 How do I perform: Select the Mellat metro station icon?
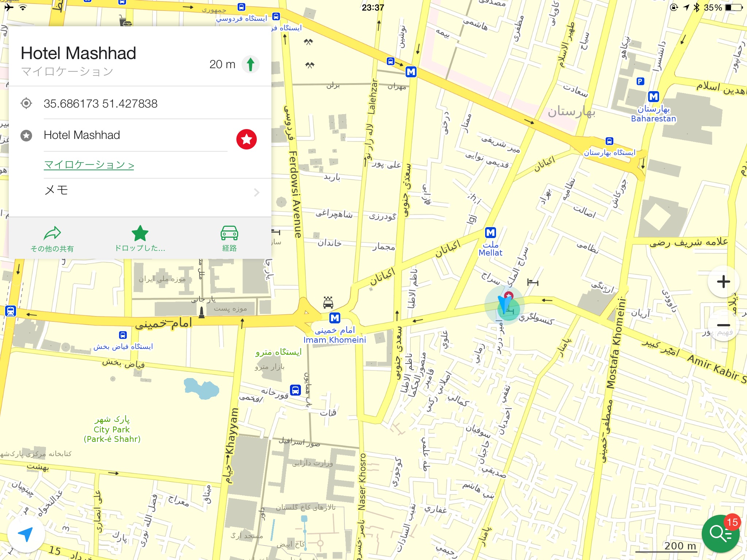click(491, 233)
